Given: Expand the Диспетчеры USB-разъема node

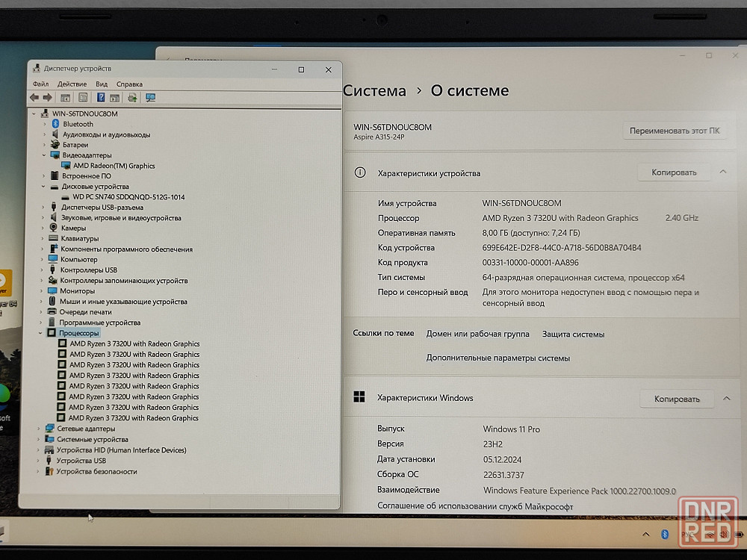Looking at the screenshot, I should tap(43, 207).
